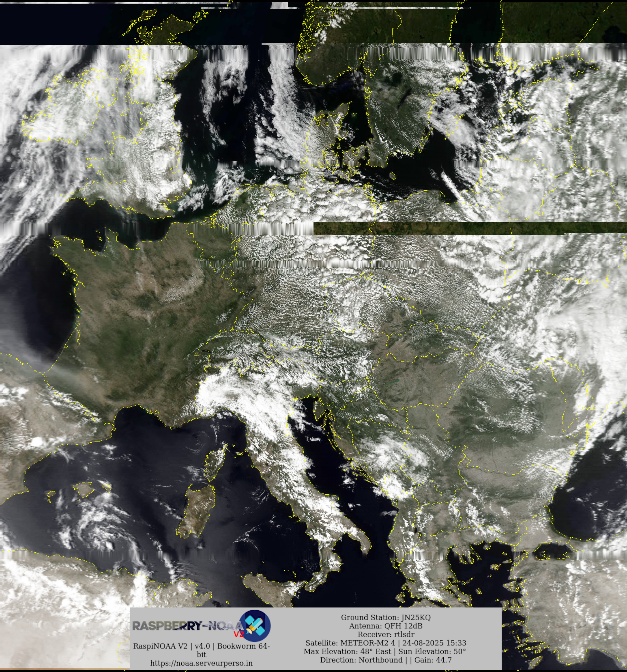Image resolution: width=627 pixels, height=672 pixels.
Task: Click the Ground Station JN25KQ text
Action: (386, 617)
